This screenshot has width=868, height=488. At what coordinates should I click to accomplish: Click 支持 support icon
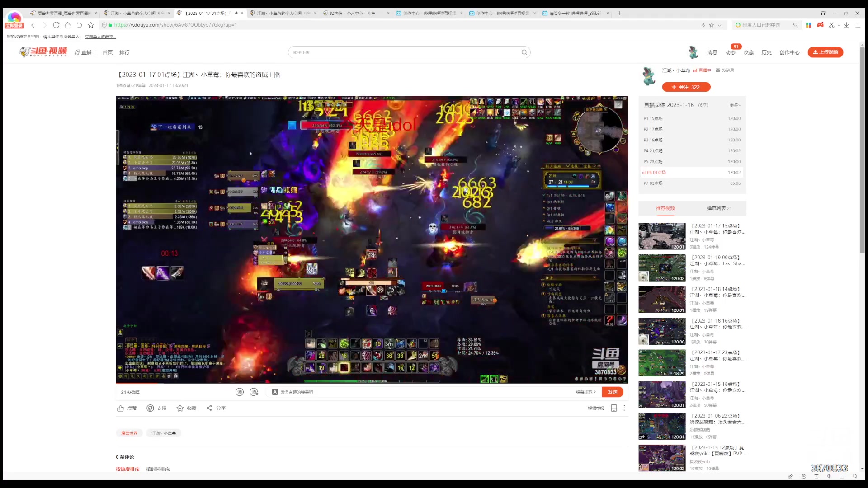click(x=156, y=408)
